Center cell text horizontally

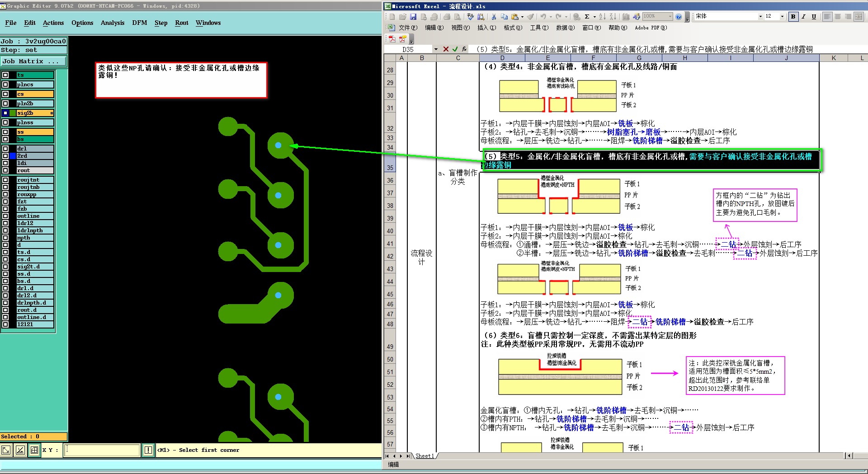coord(837,17)
